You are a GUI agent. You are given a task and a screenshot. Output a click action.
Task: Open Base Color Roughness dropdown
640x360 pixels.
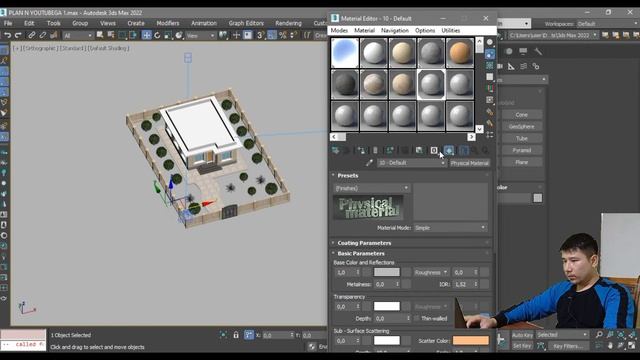click(x=431, y=272)
